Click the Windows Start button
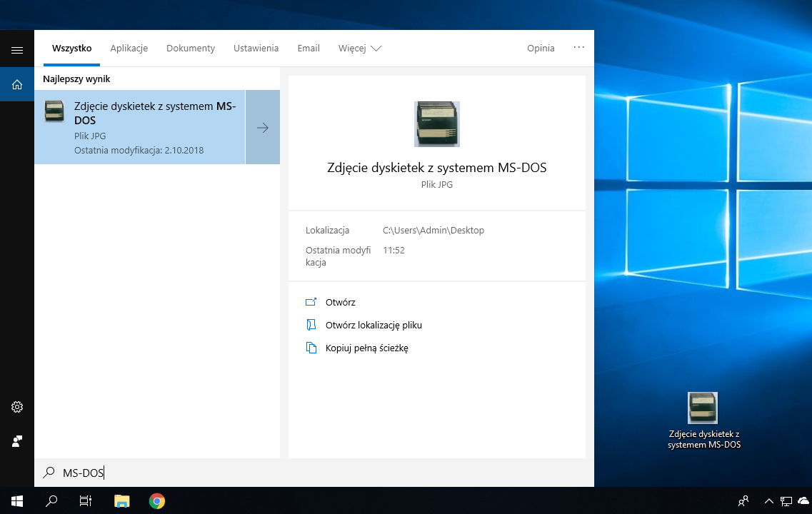This screenshot has width=812, height=514. (x=16, y=500)
